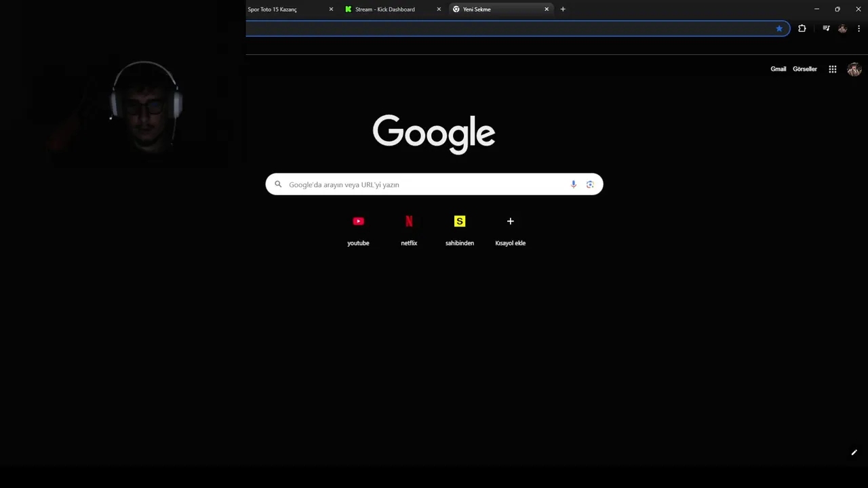Search by image with the Lens icon
Screen dimensions: 868x488
pos(590,184)
